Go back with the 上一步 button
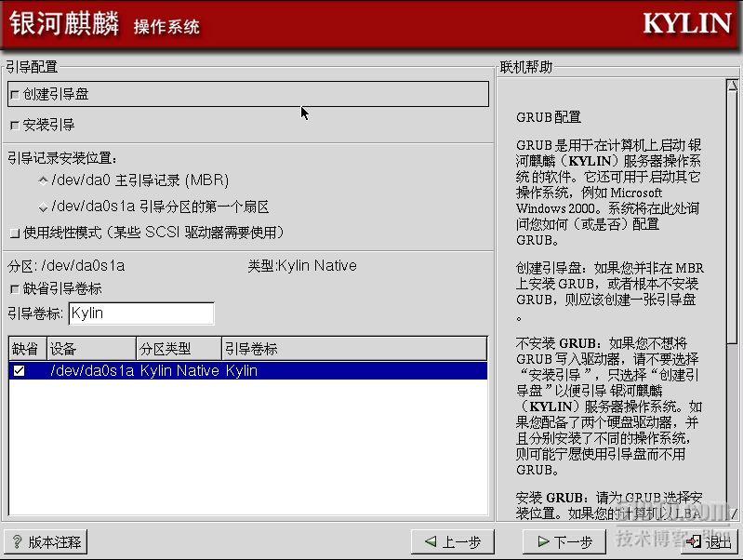 453,541
